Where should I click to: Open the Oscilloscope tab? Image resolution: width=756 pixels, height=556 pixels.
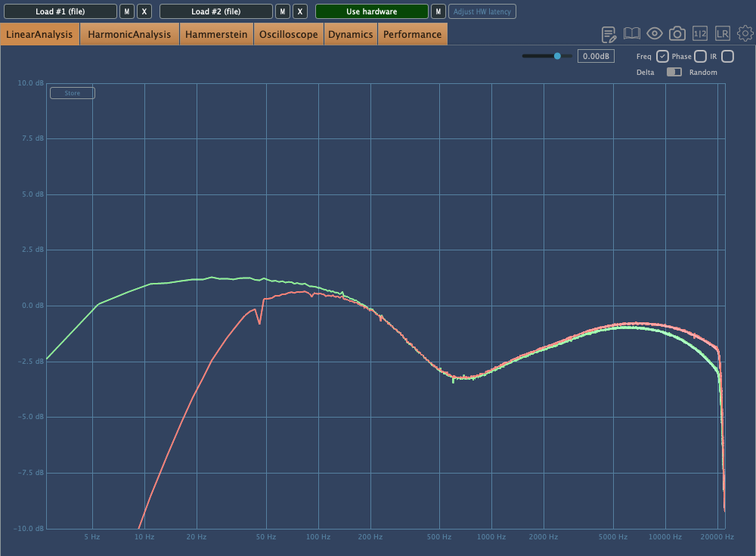[x=289, y=35]
